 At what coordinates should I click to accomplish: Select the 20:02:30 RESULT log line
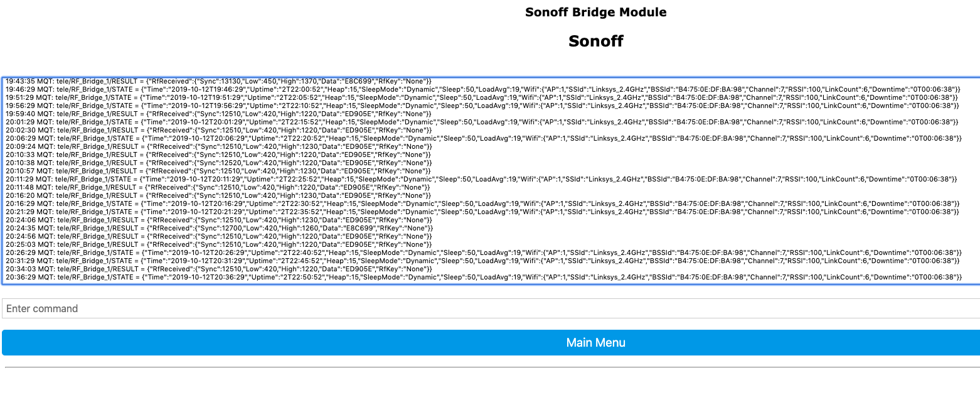(x=218, y=130)
